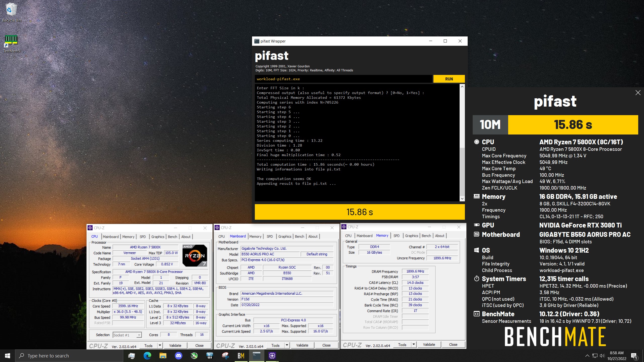This screenshot has height=362, width=644.
Task: Click Close button in CPU-Z CPU window
Action: (199, 345)
